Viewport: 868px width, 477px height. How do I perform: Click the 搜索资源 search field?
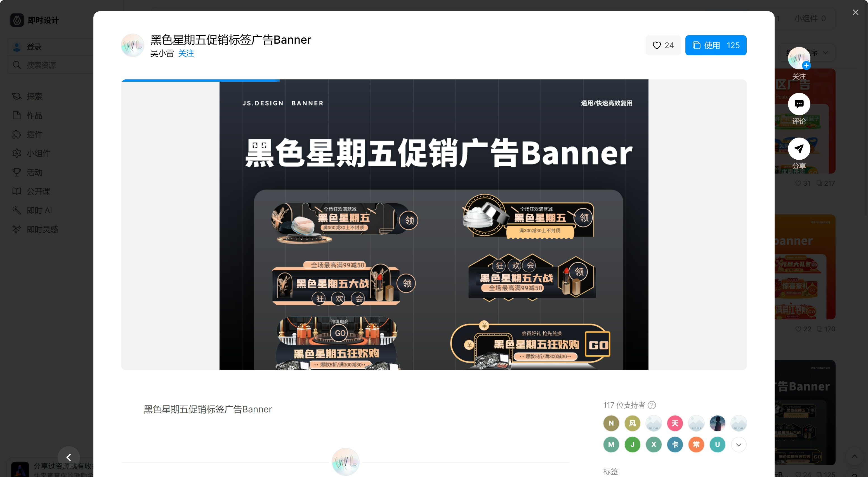51,65
